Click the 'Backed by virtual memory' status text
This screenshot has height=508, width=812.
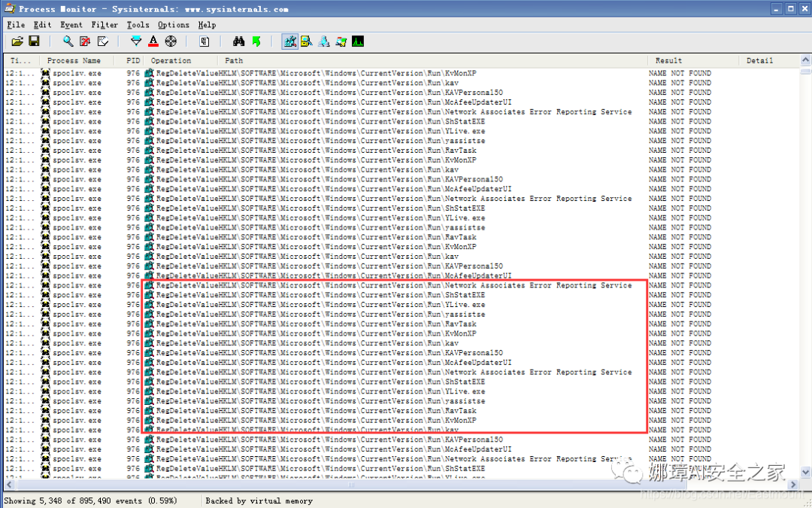(259, 500)
